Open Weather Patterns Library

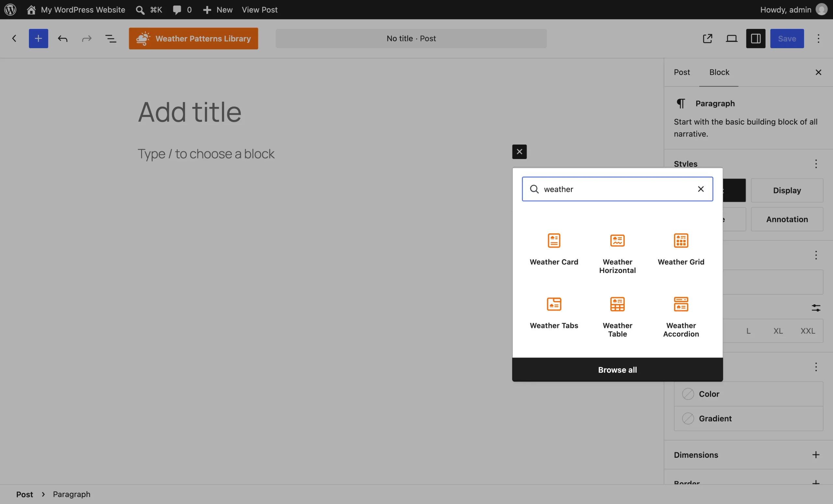click(193, 38)
